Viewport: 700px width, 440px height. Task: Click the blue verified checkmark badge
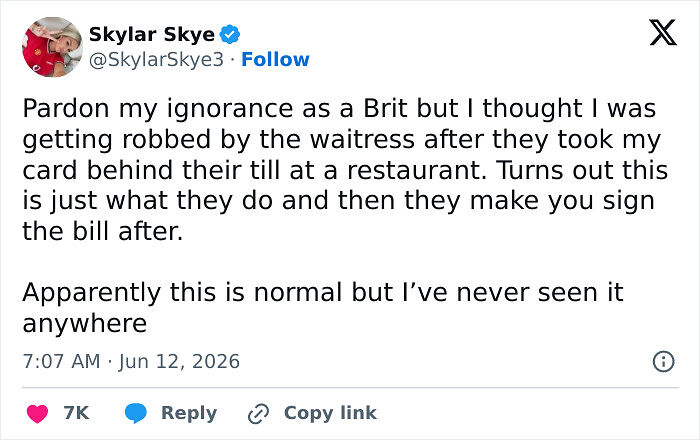[x=230, y=34]
